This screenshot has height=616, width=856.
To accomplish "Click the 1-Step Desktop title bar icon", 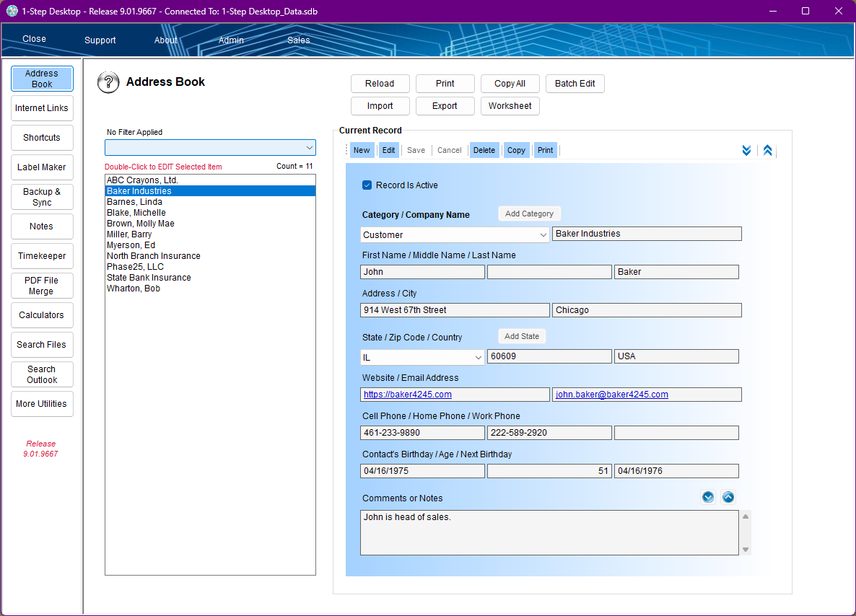I will click(12, 11).
